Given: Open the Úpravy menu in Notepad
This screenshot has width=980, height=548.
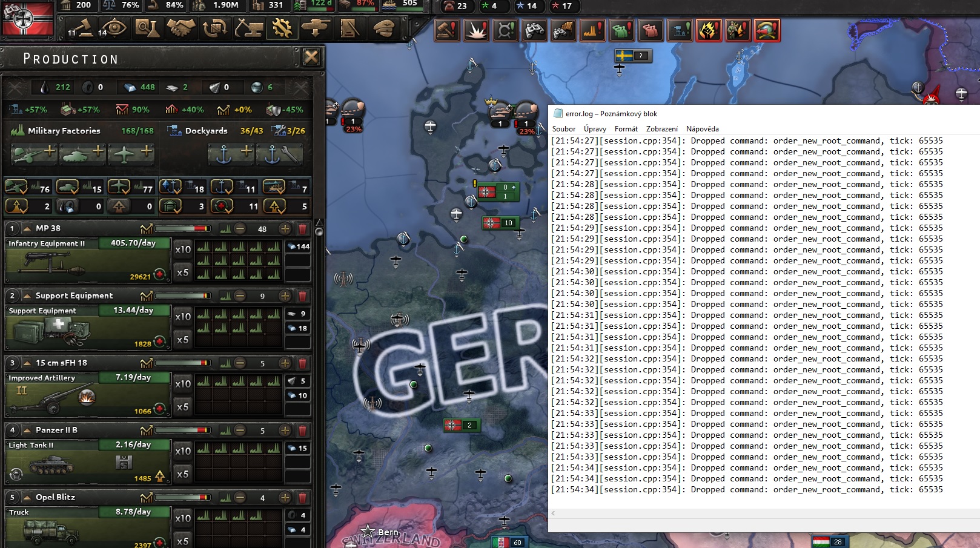Looking at the screenshot, I should click(594, 129).
